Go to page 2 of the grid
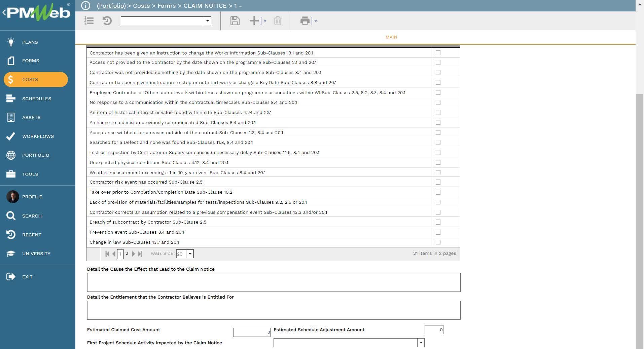Screen dimensions: 644x349 tap(127, 254)
